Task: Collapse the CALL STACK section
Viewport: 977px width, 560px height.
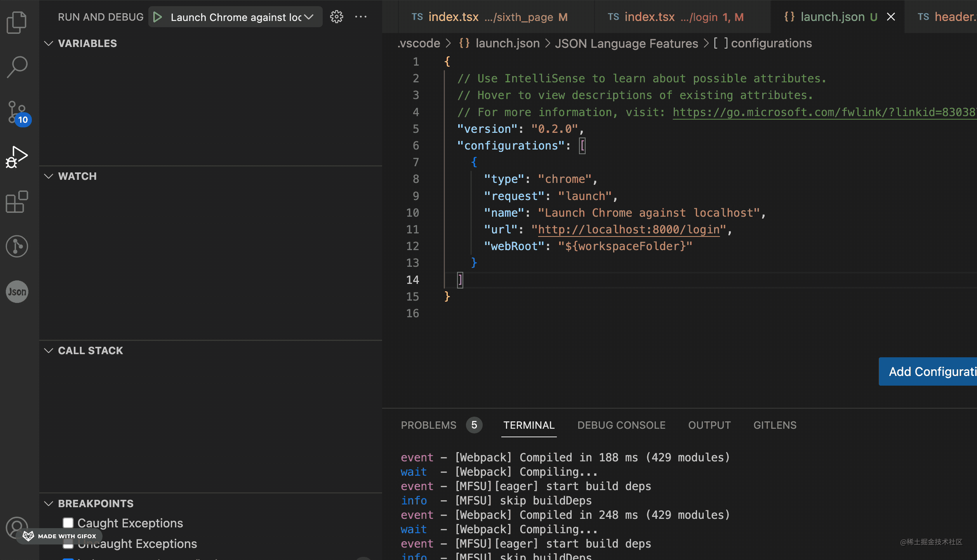Action: point(49,351)
